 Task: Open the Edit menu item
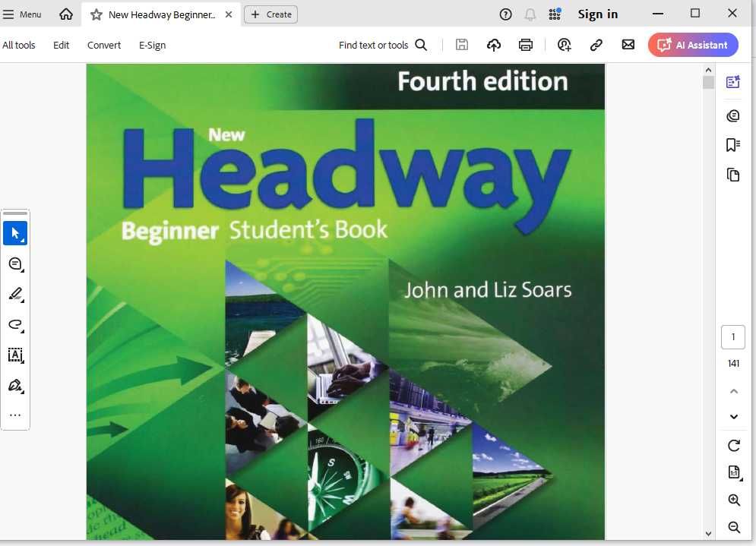[62, 45]
